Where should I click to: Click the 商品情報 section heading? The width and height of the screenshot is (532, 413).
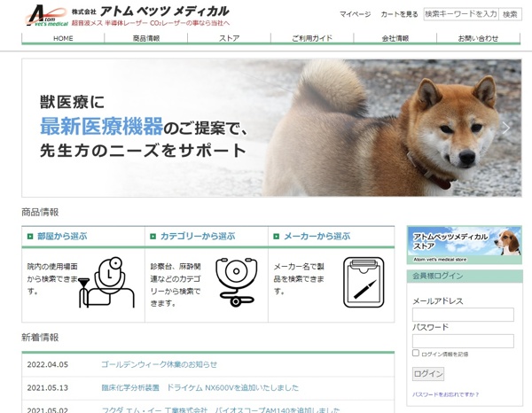coord(40,213)
